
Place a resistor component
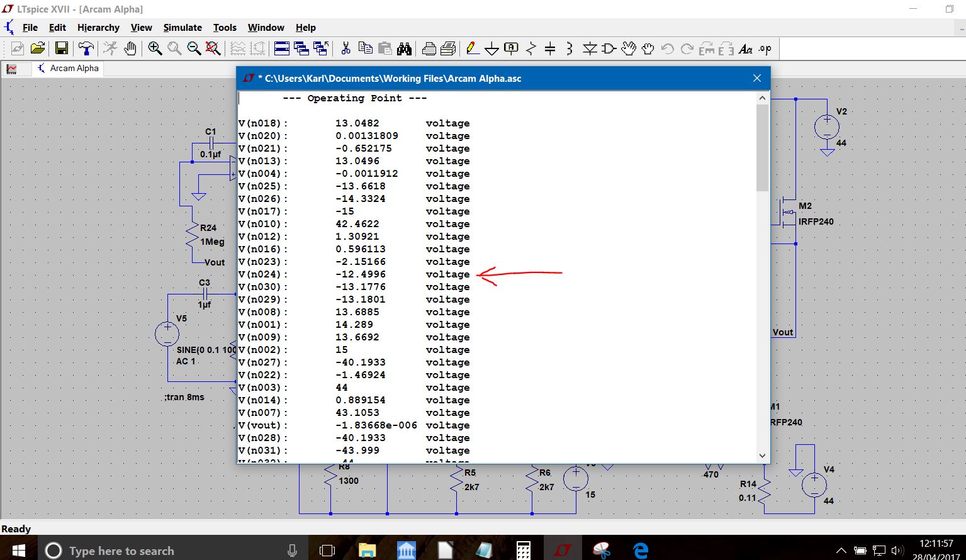coord(531,48)
